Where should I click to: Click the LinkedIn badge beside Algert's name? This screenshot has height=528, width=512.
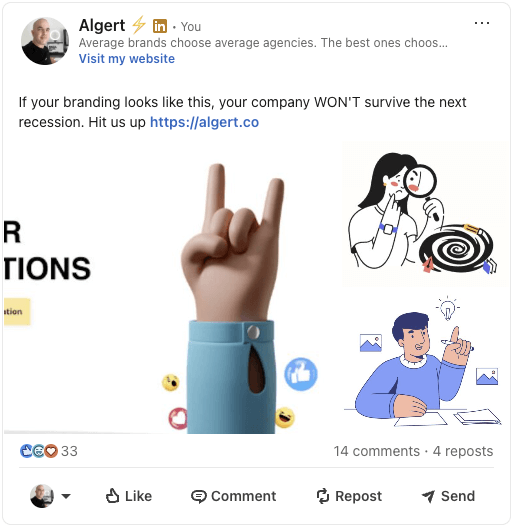[160, 26]
